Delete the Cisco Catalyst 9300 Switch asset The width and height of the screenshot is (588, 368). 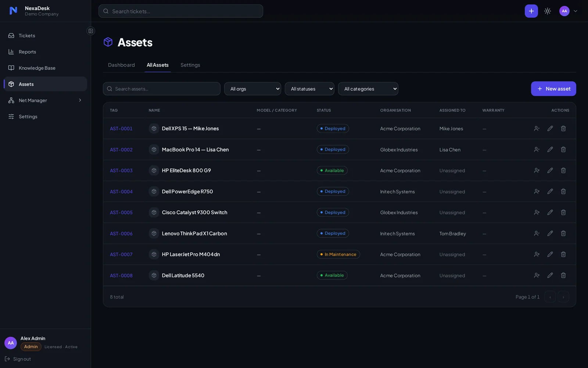pyautogui.click(x=563, y=212)
